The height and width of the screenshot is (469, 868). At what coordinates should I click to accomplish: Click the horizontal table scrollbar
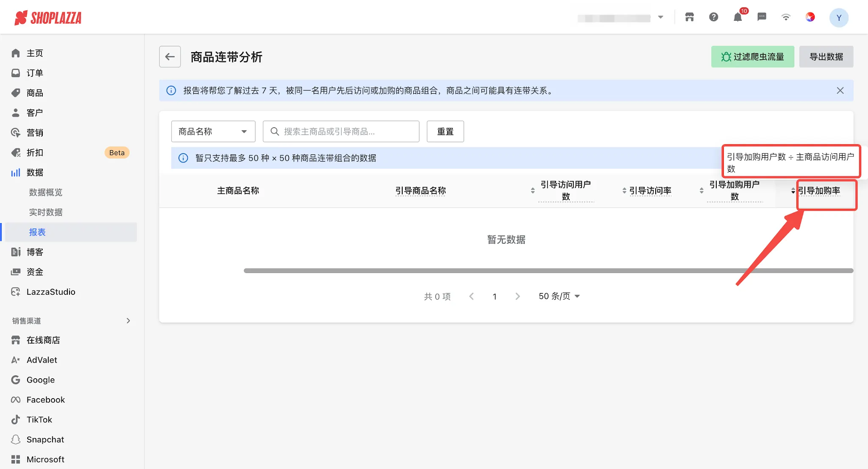click(548, 271)
